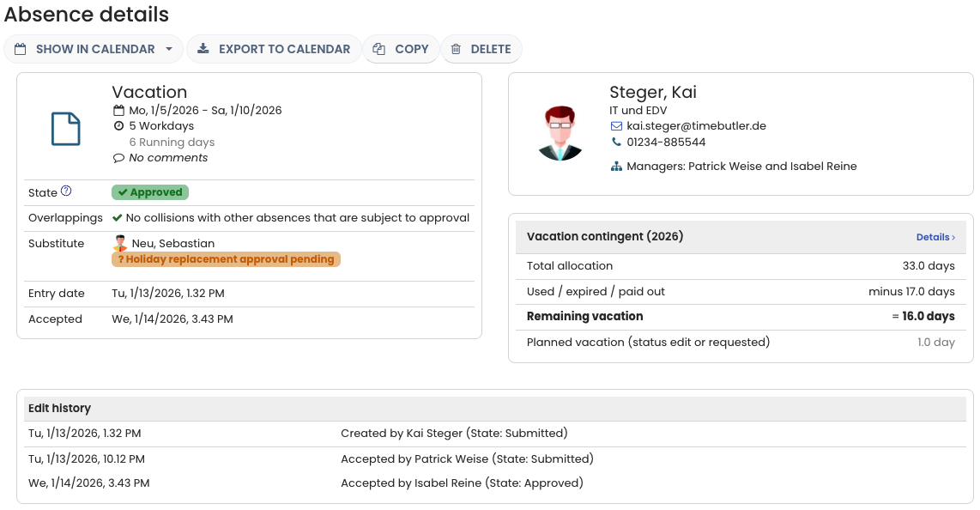Click the Sebastian Neu substitute avatar
The width and height of the screenshot is (980, 510).
pyautogui.click(x=120, y=244)
